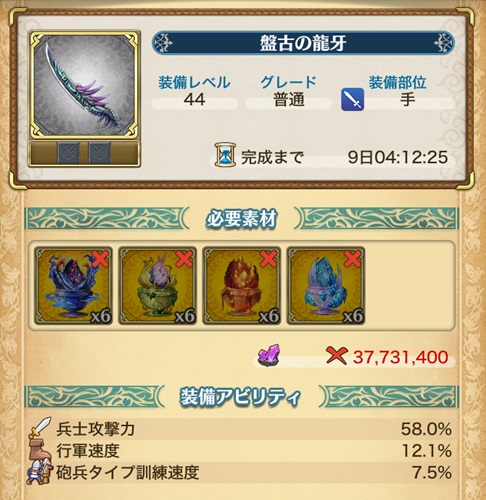The image size is (486, 500).
Task: Tap the second gem socket under the weapon
Action: (x=99, y=153)
